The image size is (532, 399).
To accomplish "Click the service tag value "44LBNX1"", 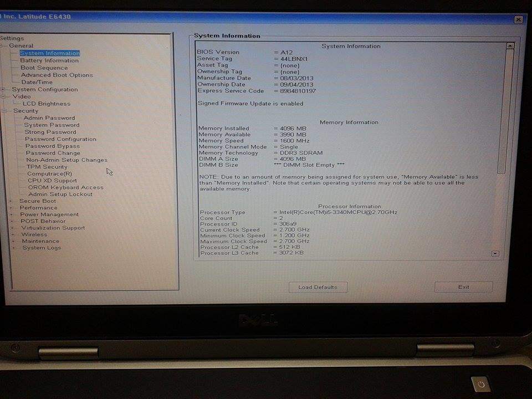I will pyautogui.click(x=294, y=59).
